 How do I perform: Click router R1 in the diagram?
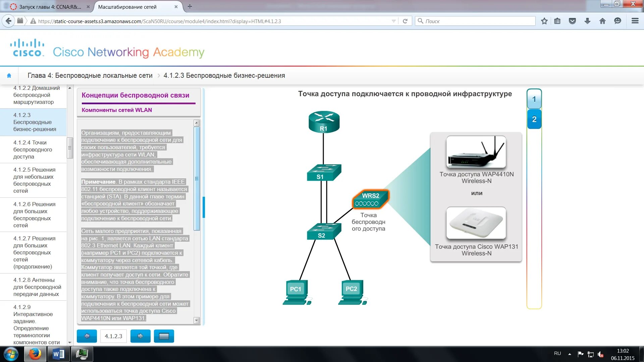pos(324,122)
